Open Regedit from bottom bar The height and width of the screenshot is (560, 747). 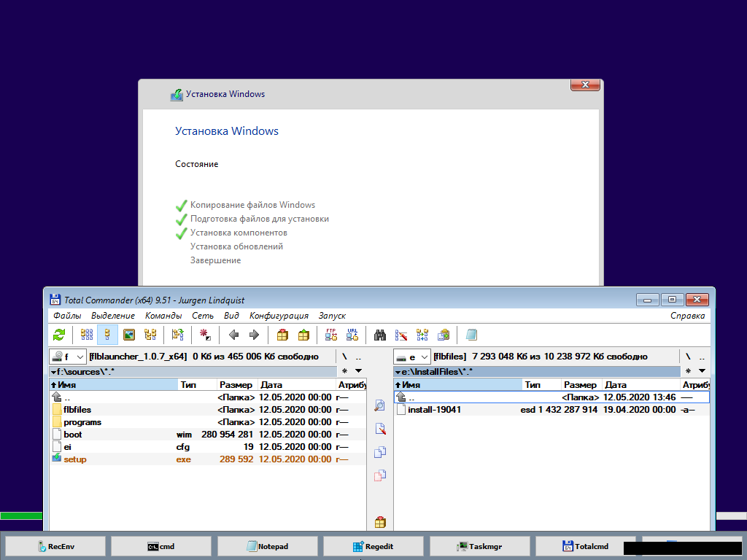tap(373, 547)
